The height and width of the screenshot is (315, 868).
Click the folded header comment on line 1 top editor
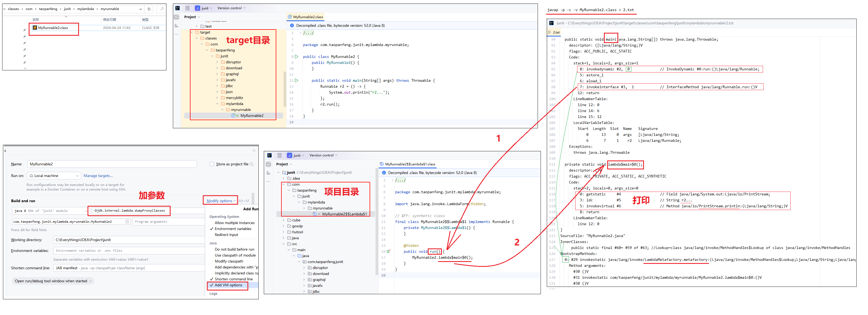[x=308, y=33]
